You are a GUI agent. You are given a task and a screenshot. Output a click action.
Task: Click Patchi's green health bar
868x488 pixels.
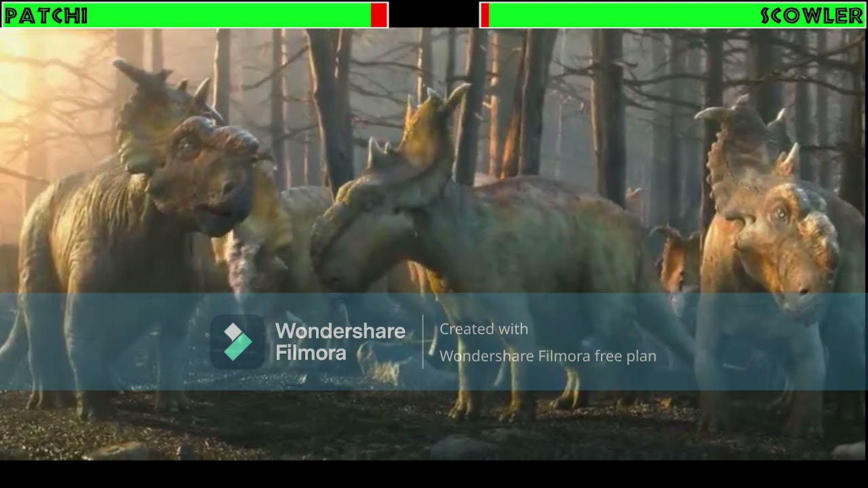coord(187,15)
